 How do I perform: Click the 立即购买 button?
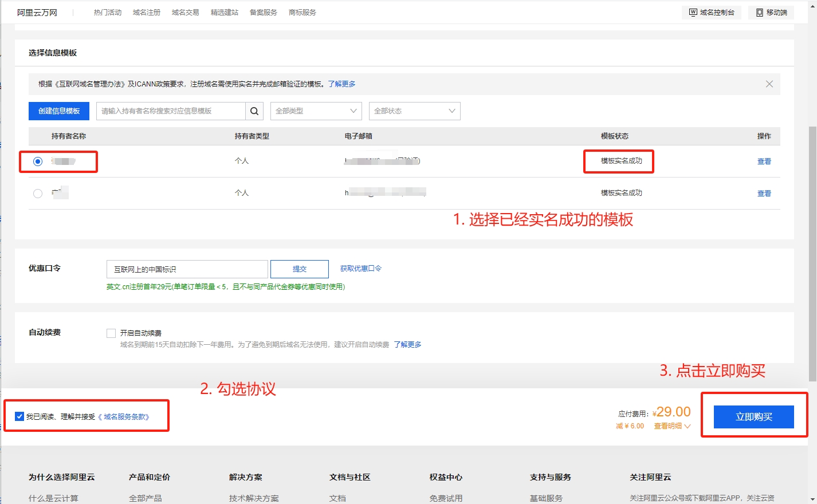click(753, 417)
